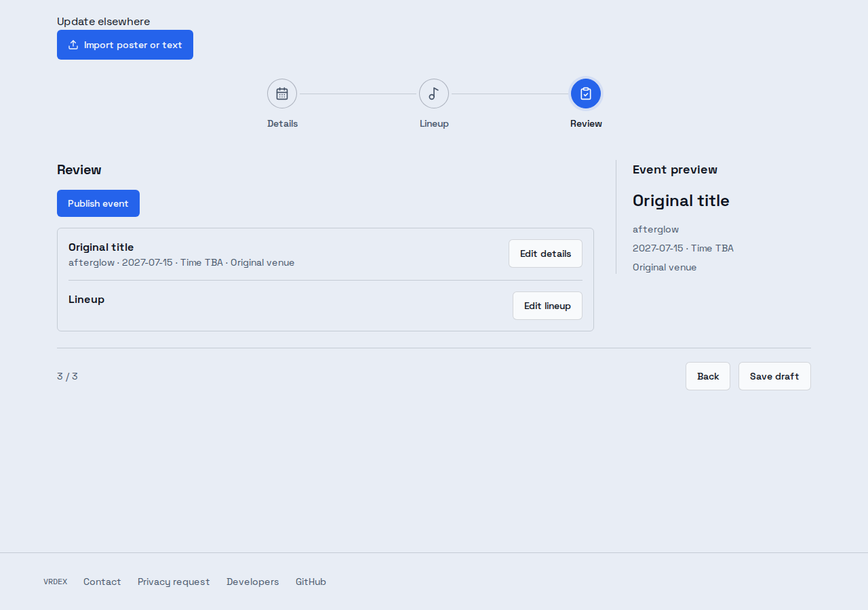The height and width of the screenshot is (610, 868).
Task: Click the 'Review' section heading
Action: coord(79,170)
